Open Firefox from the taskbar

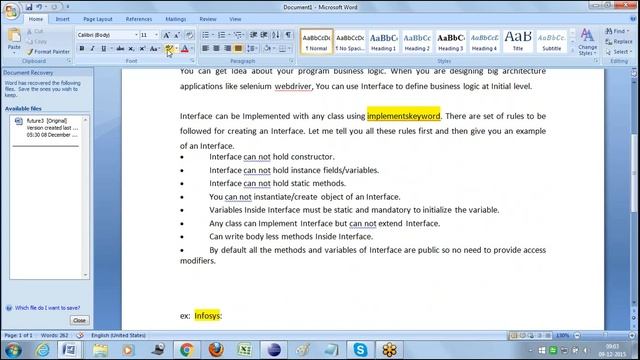point(216,350)
